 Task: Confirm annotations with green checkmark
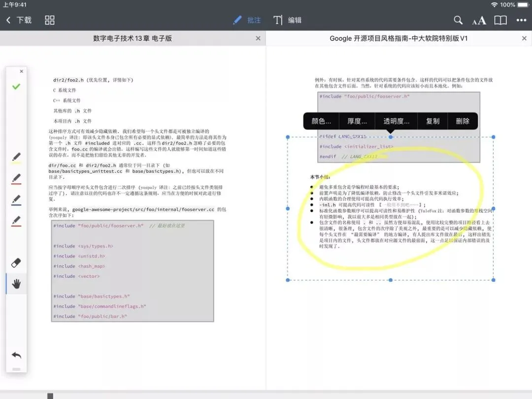click(x=16, y=87)
